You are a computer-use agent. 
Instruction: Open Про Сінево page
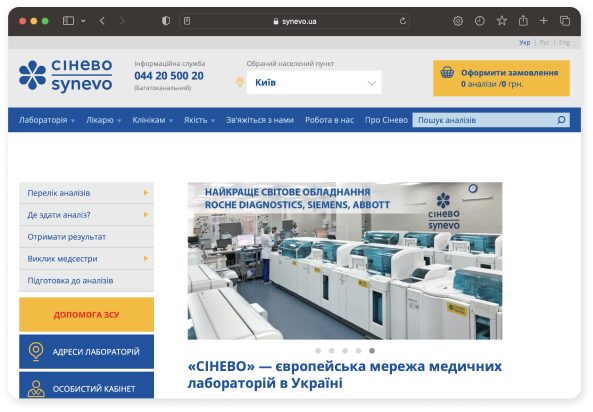tap(386, 120)
